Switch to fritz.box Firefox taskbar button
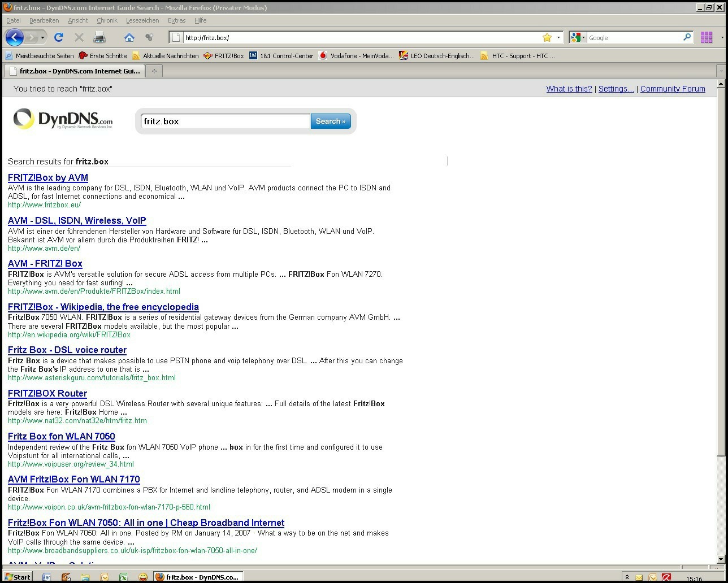 (198, 577)
